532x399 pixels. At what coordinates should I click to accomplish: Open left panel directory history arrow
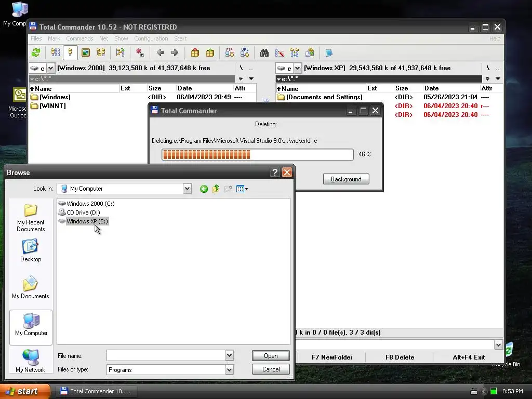tap(251, 79)
